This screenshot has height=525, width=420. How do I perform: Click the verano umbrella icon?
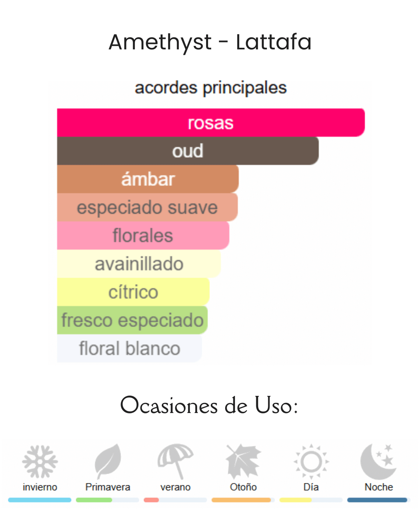pos(175,462)
